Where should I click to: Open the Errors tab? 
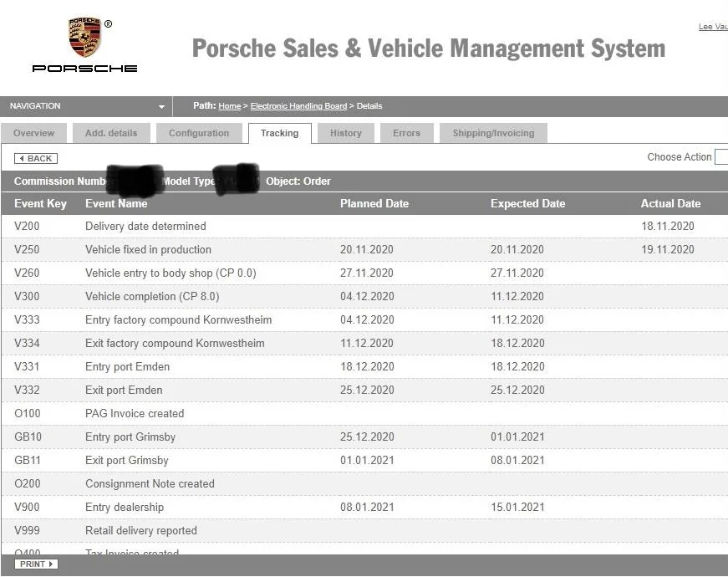click(407, 133)
